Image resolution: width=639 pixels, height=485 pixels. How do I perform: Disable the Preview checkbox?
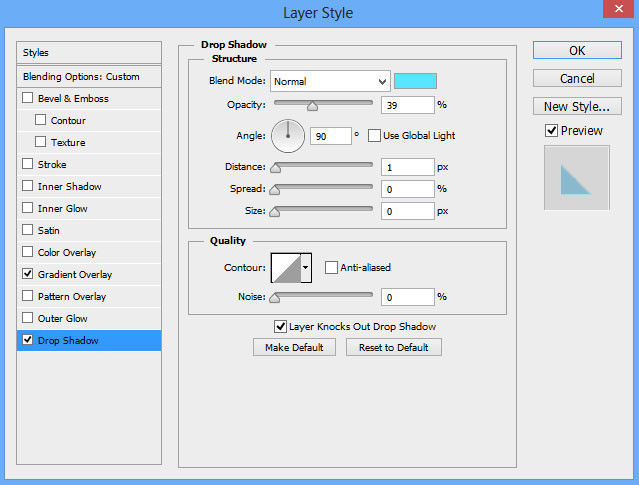coord(551,130)
